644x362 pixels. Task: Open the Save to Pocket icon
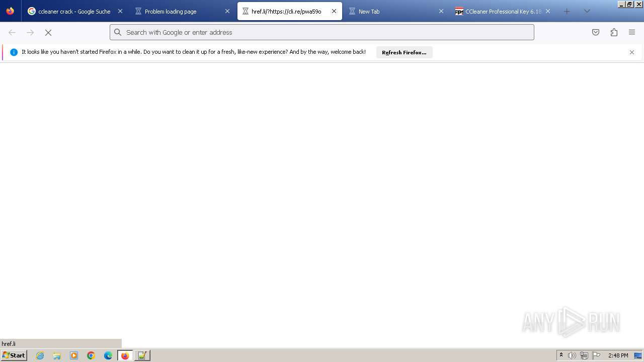tap(596, 32)
